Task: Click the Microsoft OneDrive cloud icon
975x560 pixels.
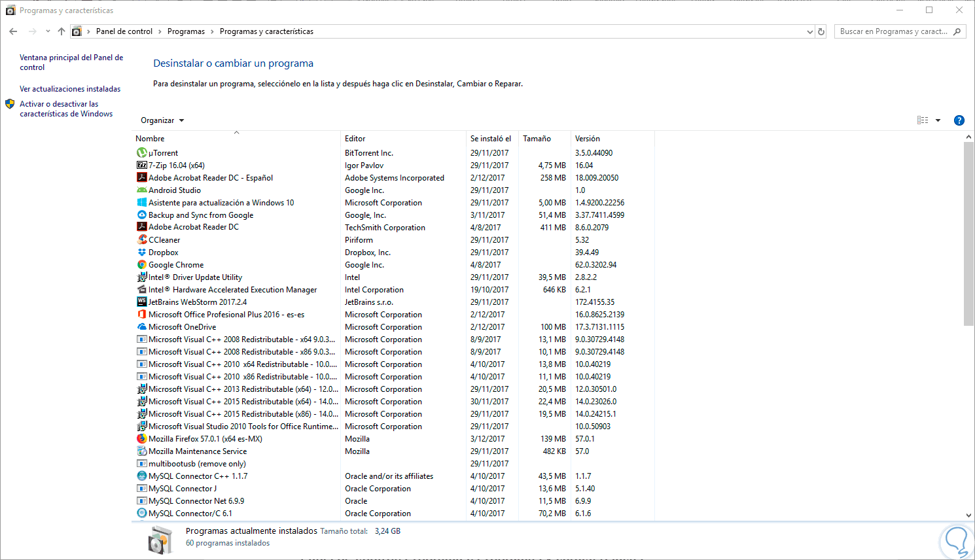Action: 141,327
